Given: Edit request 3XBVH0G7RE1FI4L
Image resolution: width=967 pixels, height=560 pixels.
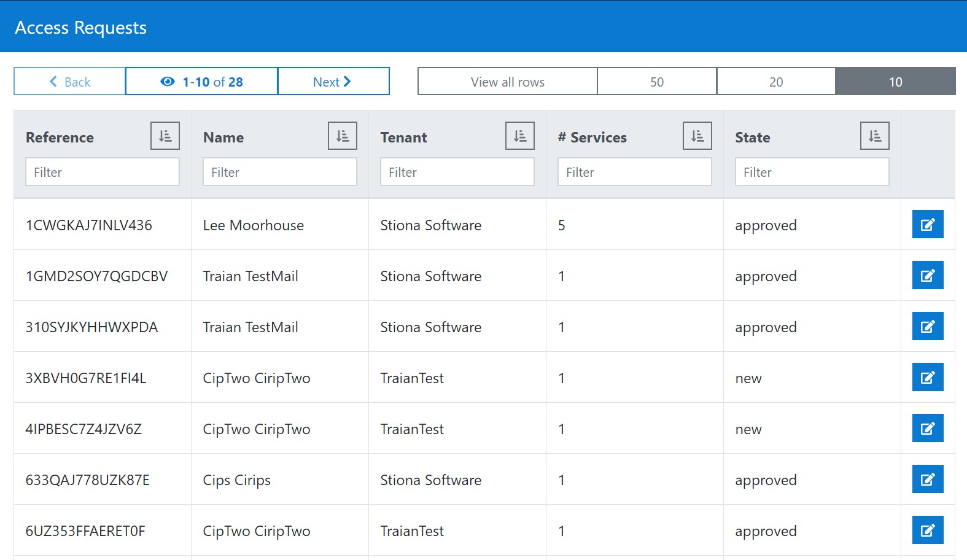Looking at the screenshot, I should click(928, 377).
